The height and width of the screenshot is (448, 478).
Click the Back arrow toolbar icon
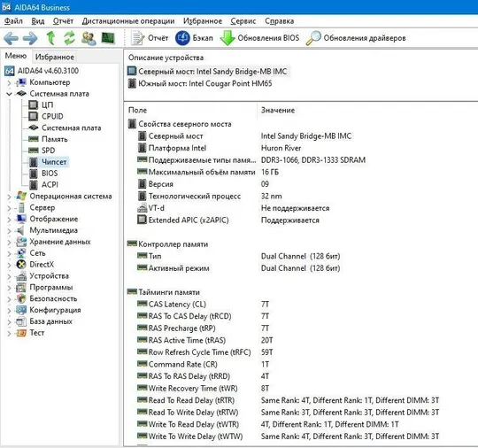click(x=11, y=38)
